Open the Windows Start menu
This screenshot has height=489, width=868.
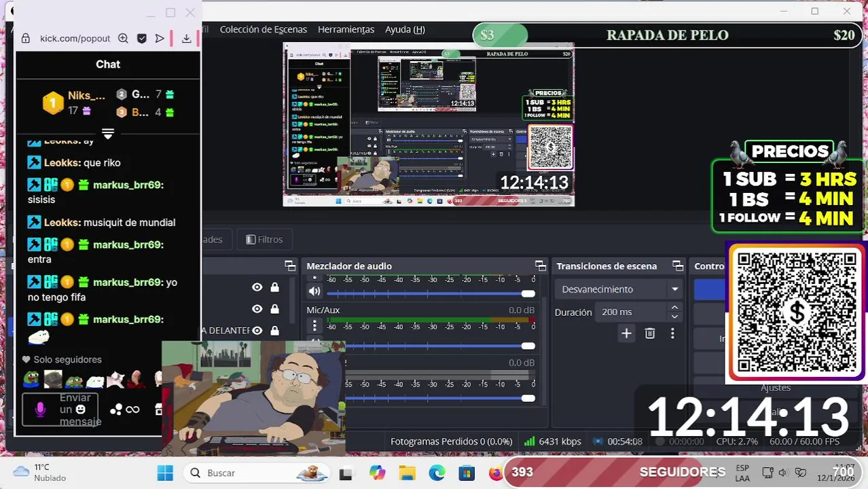click(x=165, y=473)
